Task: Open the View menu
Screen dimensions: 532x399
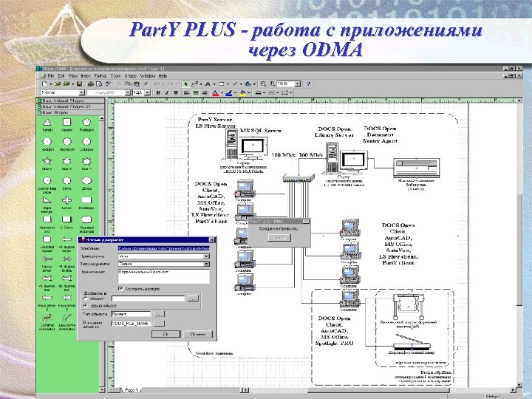Action: coord(73,76)
